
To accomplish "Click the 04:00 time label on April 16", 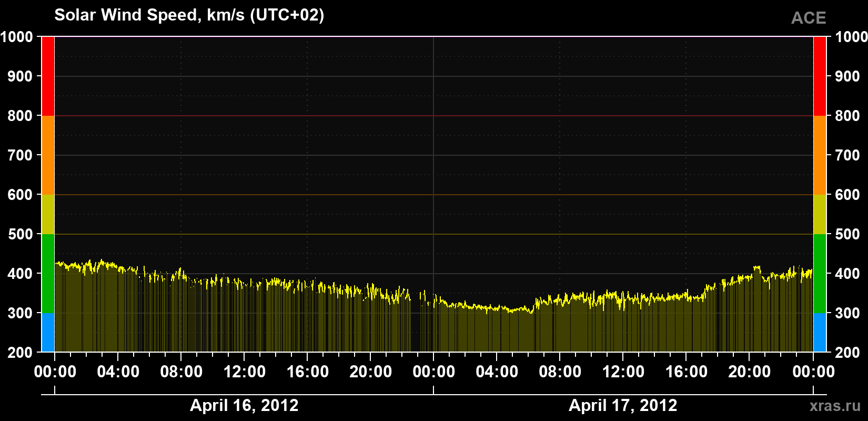I will (118, 372).
